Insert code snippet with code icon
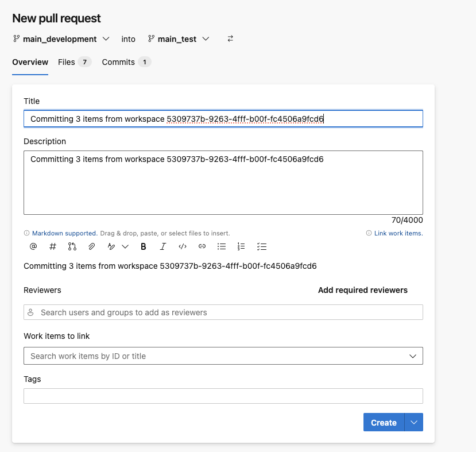 [x=183, y=246]
